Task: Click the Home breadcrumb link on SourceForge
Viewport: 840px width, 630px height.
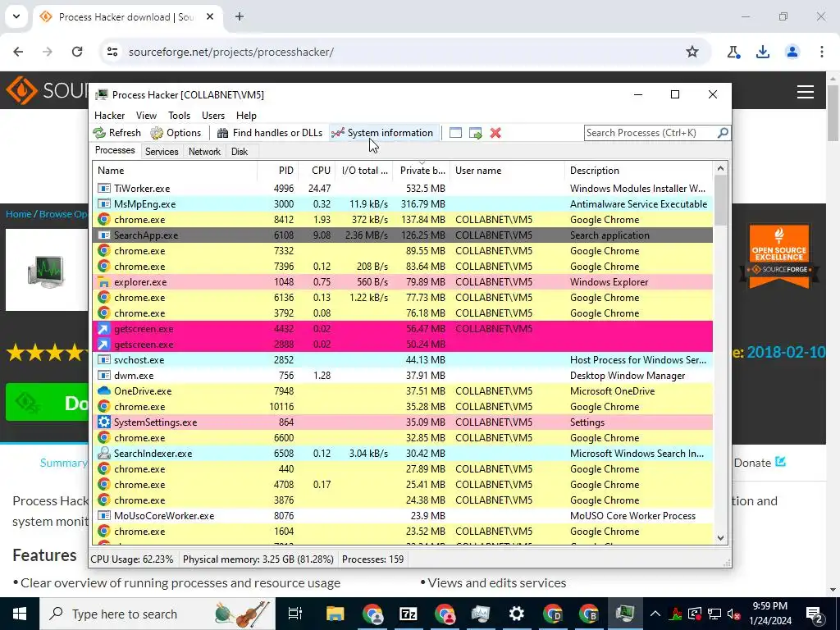Action: (19, 214)
